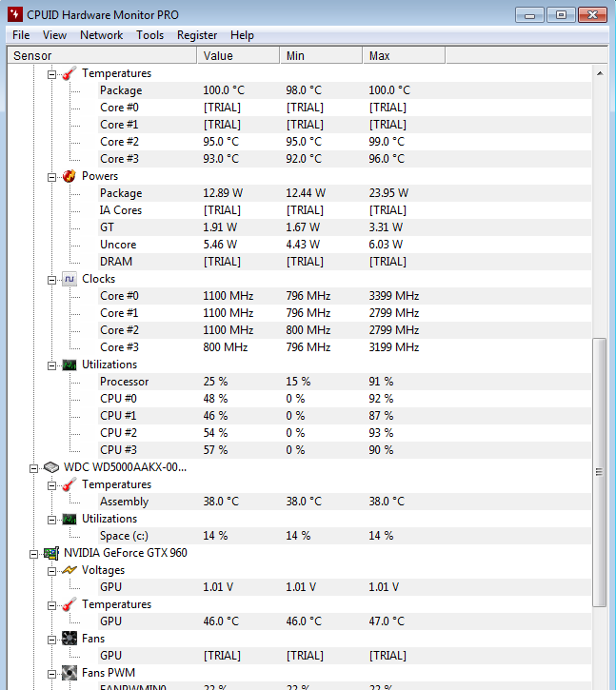Viewport: 616px width, 690px height.
Task: Collapse the NVIDIA GeForce GTX 960 node
Action: click(34, 554)
